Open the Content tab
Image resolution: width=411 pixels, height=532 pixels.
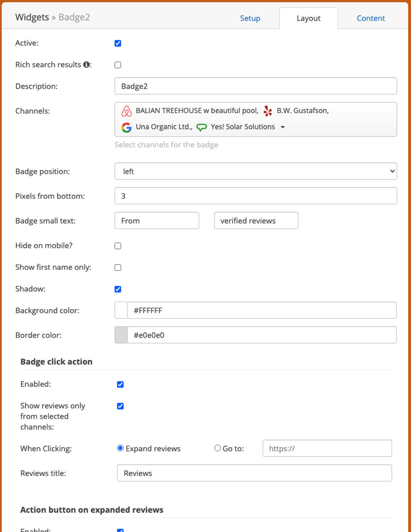pyautogui.click(x=371, y=18)
